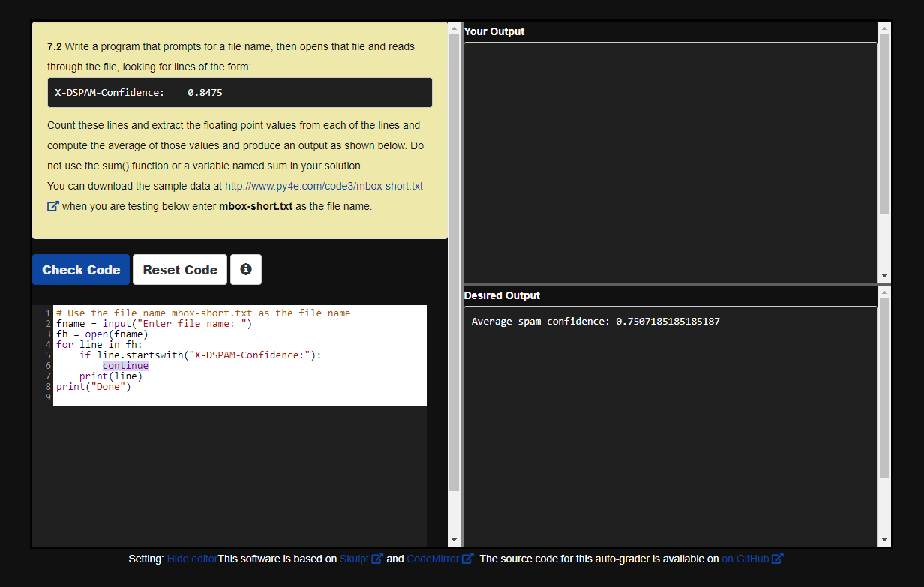924x587 pixels.
Task: Click inside the Your Output text area
Action: 670,162
